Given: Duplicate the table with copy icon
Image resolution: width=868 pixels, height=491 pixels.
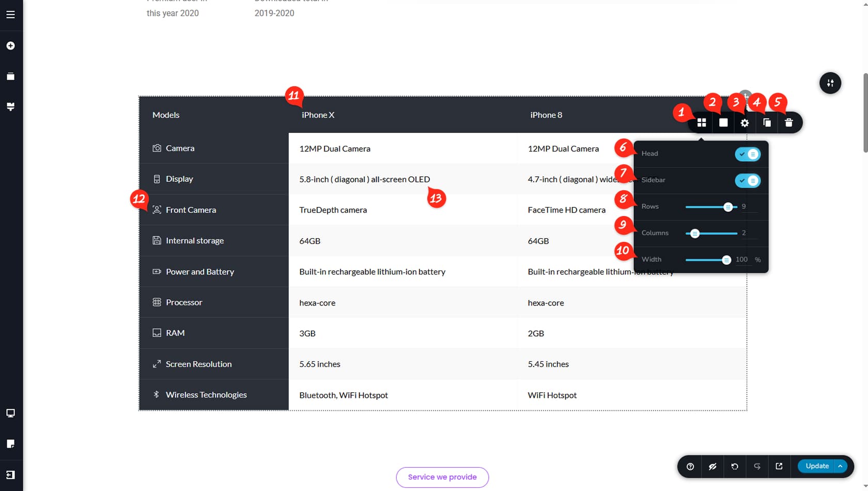Looking at the screenshot, I should click(x=767, y=122).
